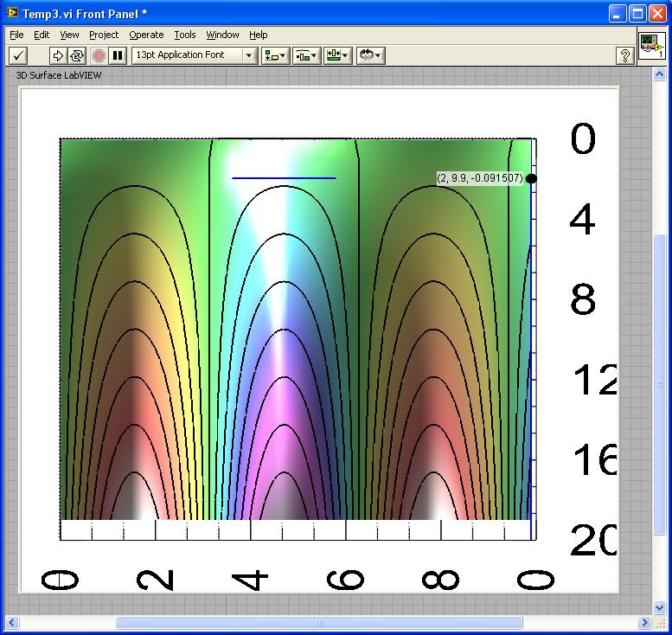Image resolution: width=672 pixels, height=635 pixels.
Task: Open the Resize Objects dropdown
Action: point(338,55)
